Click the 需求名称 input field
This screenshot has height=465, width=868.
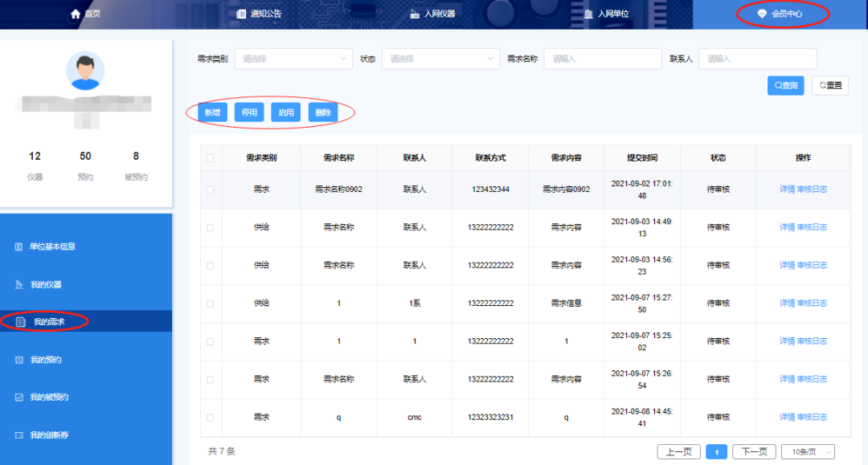pos(602,59)
